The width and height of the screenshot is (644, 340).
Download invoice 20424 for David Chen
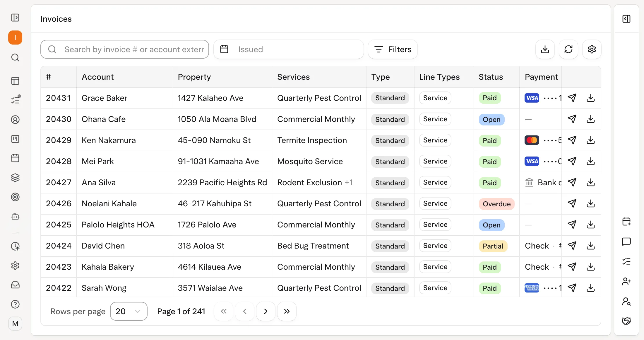[591, 246]
